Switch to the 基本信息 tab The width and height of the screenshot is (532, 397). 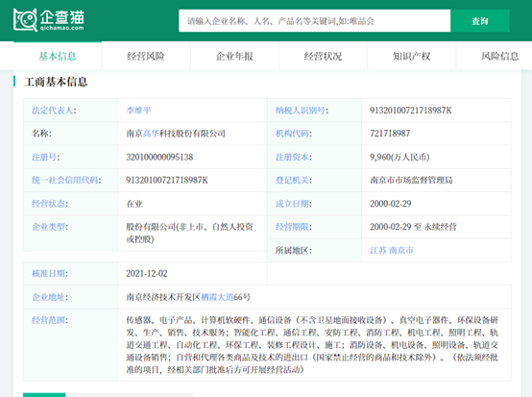(x=58, y=56)
